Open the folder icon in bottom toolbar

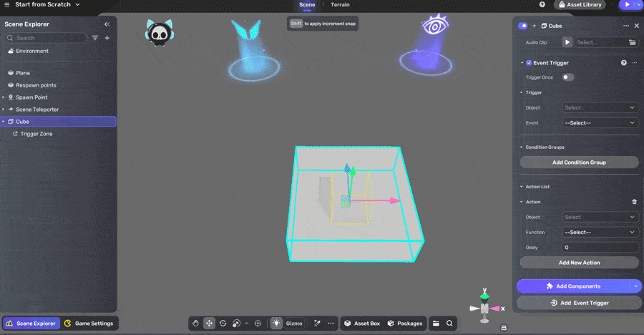click(436, 324)
